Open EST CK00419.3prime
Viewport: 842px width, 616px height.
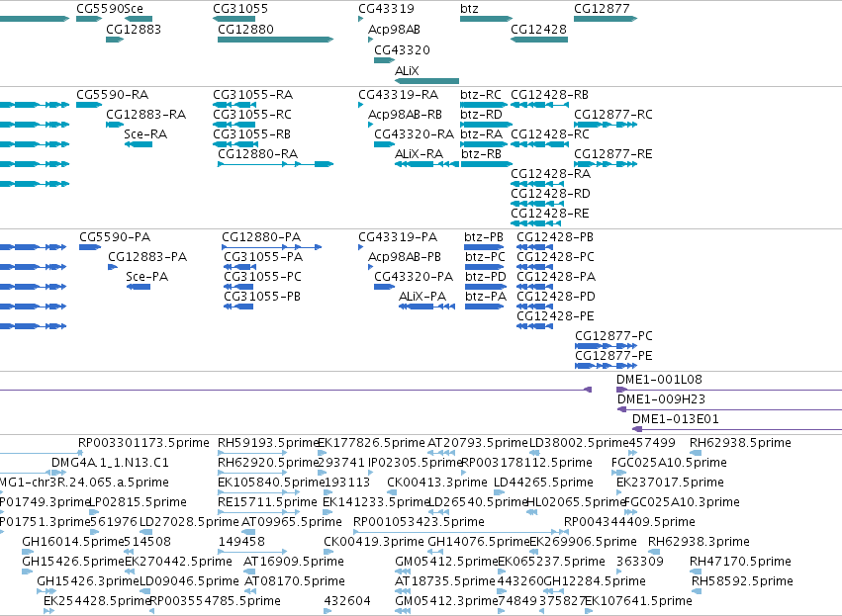374,542
